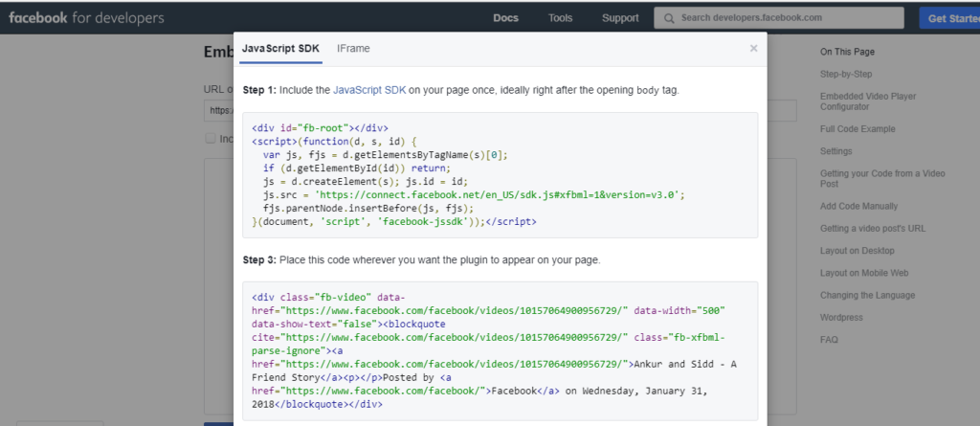Screen dimensions: 980x426
Task: Click the 'Ankur and Sidd - A' code text
Action: (686, 364)
